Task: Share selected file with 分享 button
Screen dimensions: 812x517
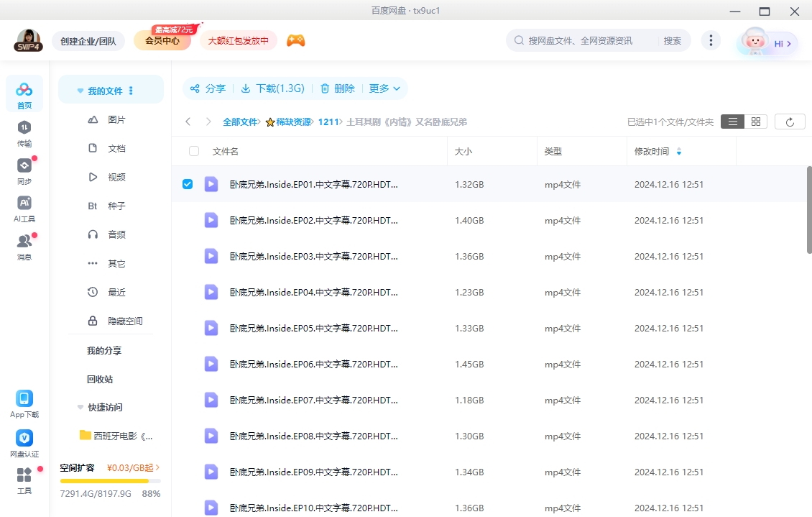Action: click(x=208, y=88)
